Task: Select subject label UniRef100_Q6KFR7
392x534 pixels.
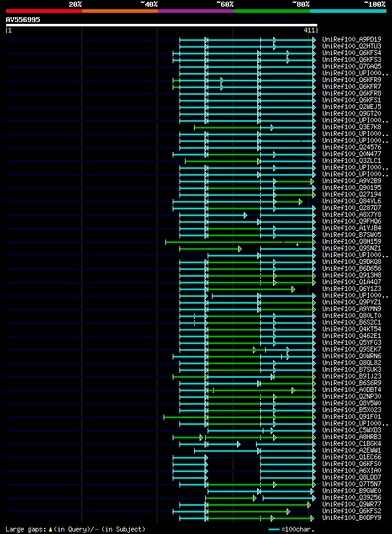Action: 352,87
